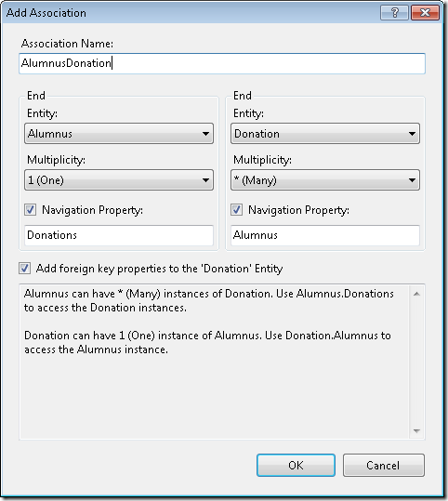Expand the 1 (One) multiplicity dropdown
Image resolution: width=448 pixels, height=501 pixels.
119,180
